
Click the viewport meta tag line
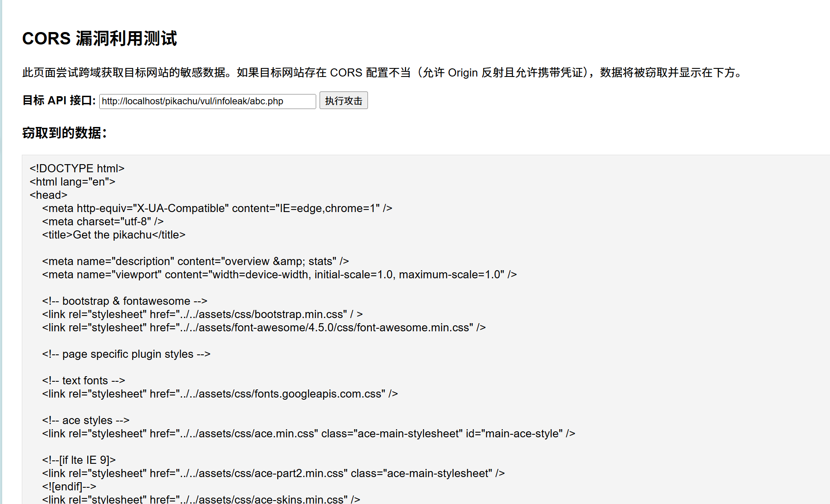coord(279,274)
